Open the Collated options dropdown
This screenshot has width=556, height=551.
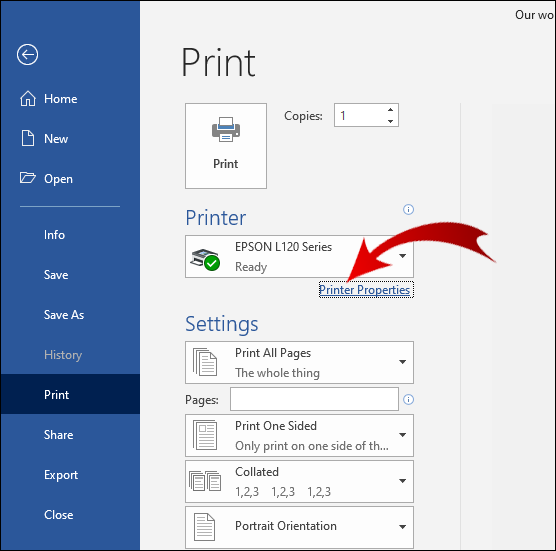299,482
